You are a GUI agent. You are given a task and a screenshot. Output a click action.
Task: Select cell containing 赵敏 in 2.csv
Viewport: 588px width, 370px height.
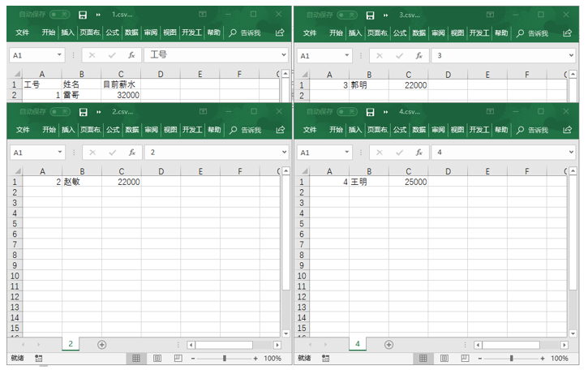click(81, 182)
